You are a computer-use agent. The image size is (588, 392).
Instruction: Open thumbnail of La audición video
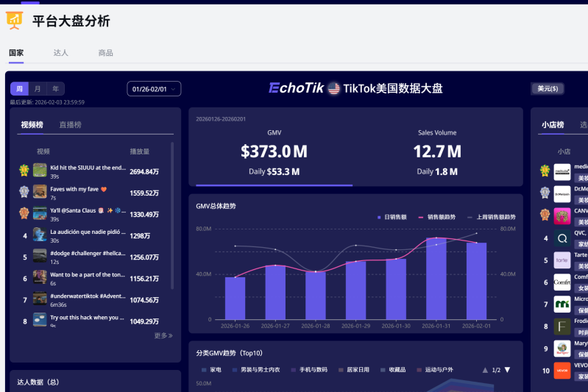tap(40, 234)
